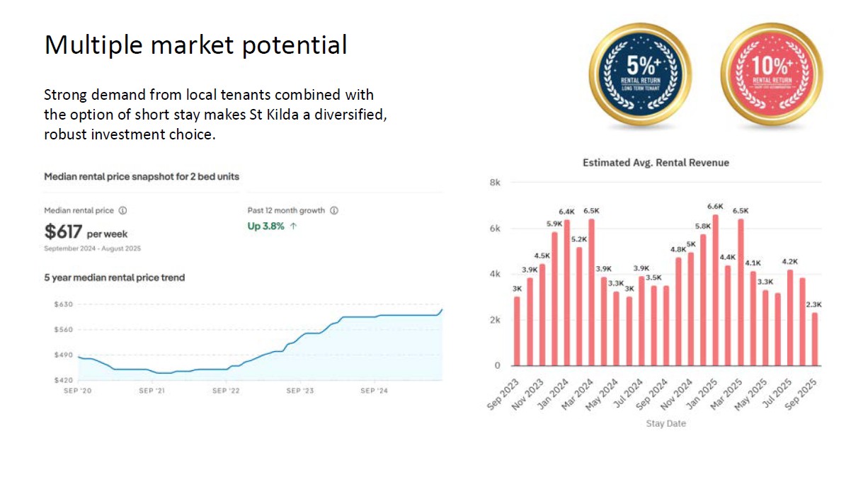Image resolution: width=868 pixels, height=489 pixels.
Task: Click the Stay Date axis label
Action: point(666,424)
